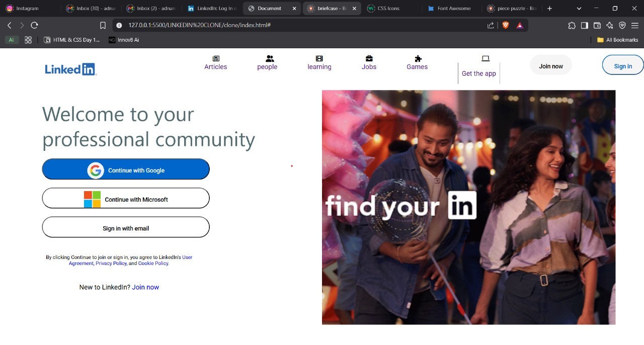Viewport: 644px width, 345px height.
Task: Open the All Bookmarks folder
Action: (x=617, y=40)
